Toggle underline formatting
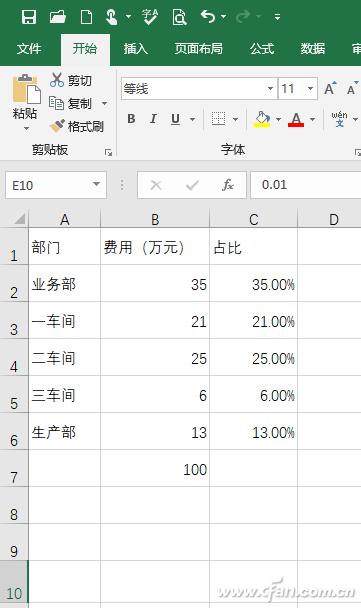 pos(175,119)
